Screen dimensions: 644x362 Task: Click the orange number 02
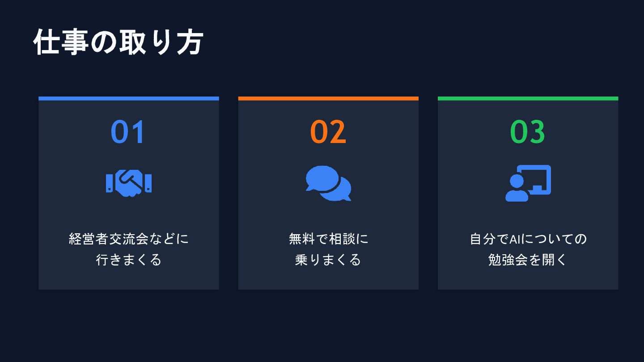click(328, 132)
